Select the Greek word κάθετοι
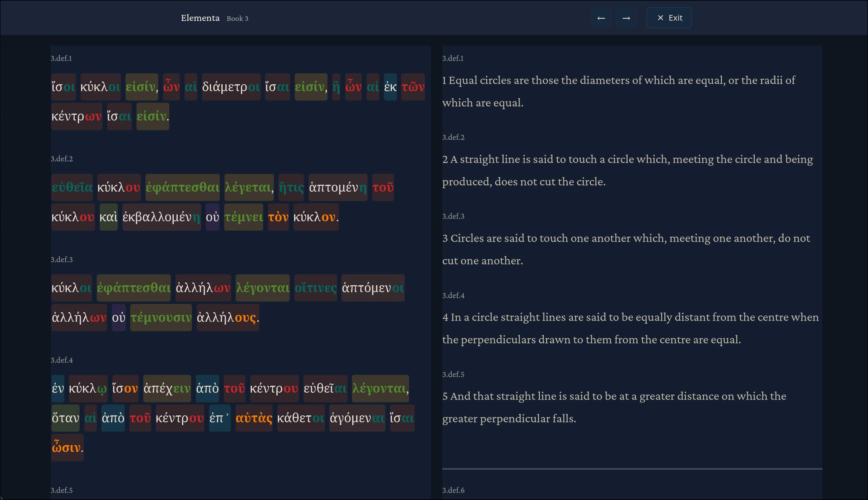 (301, 418)
